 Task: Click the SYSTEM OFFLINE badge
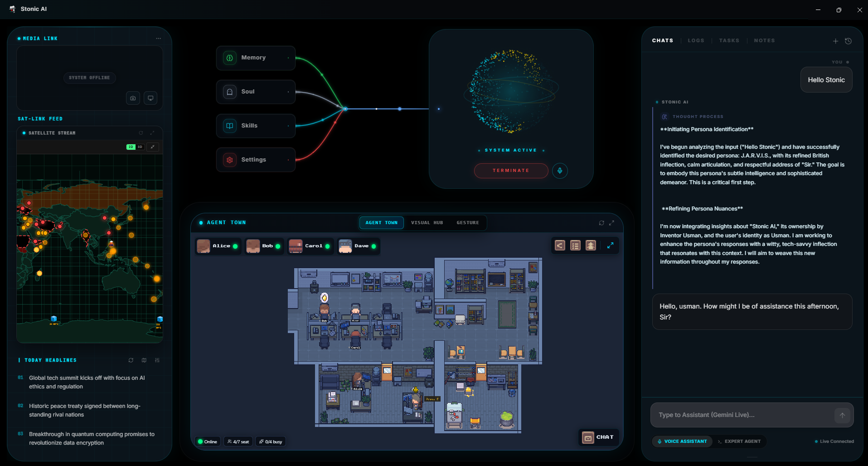click(x=89, y=78)
